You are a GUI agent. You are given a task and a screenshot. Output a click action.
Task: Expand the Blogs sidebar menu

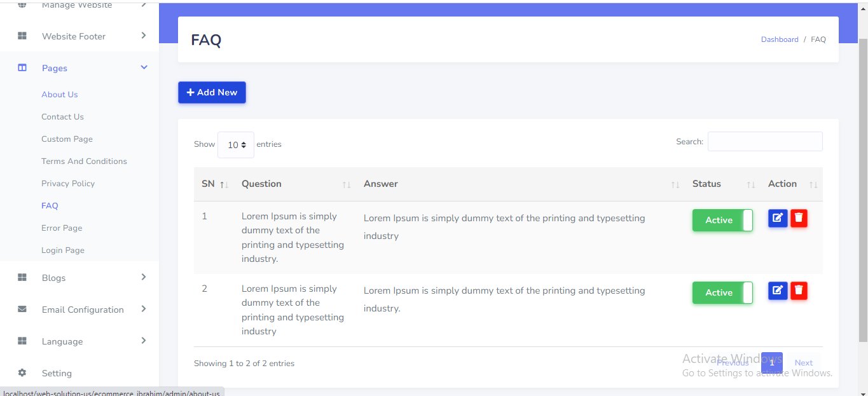click(144, 277)
